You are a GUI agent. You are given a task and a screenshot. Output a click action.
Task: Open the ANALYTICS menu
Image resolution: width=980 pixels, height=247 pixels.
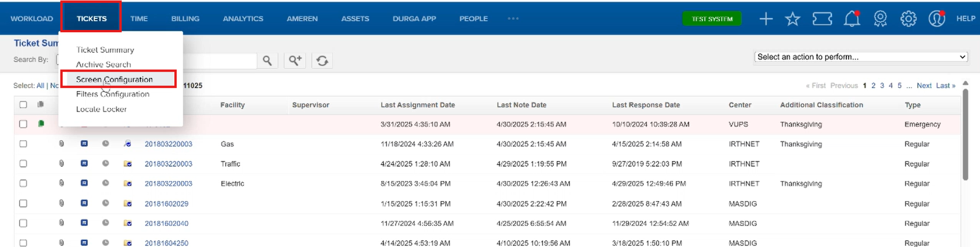243,19
